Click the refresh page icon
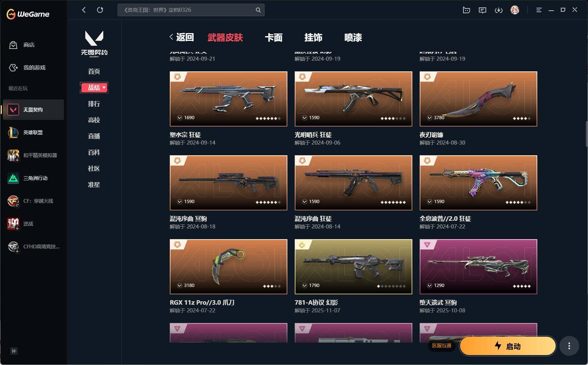 [x=100, y=10]
